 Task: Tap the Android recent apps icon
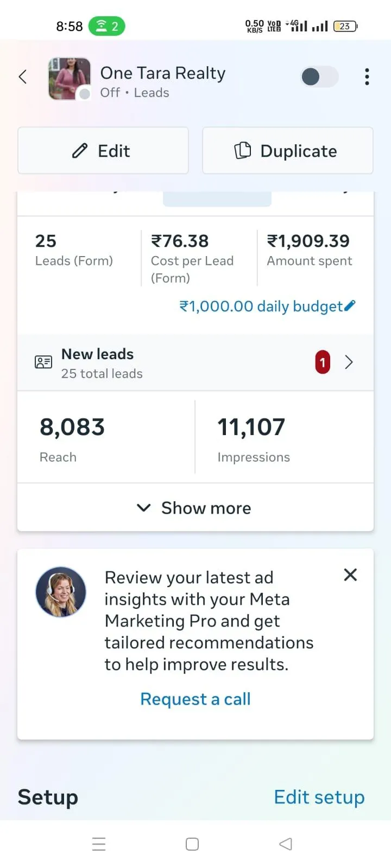coord(99,844)
